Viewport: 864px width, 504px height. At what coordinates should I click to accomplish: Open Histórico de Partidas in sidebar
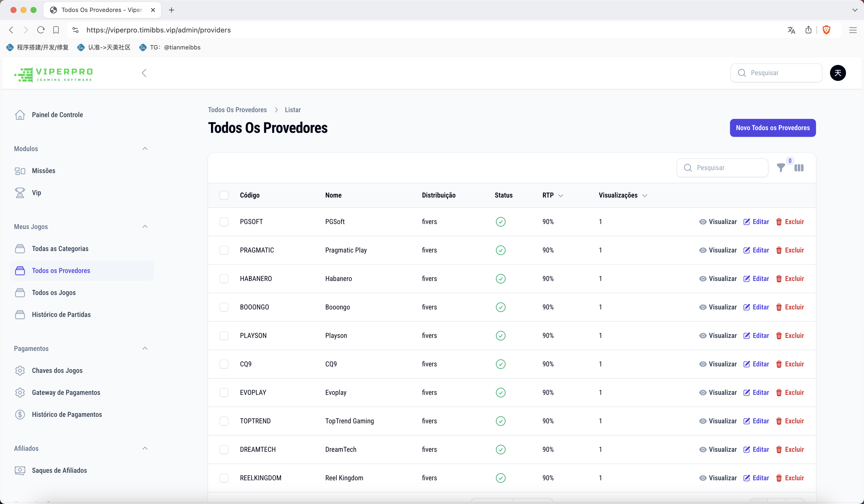point(82,314)
